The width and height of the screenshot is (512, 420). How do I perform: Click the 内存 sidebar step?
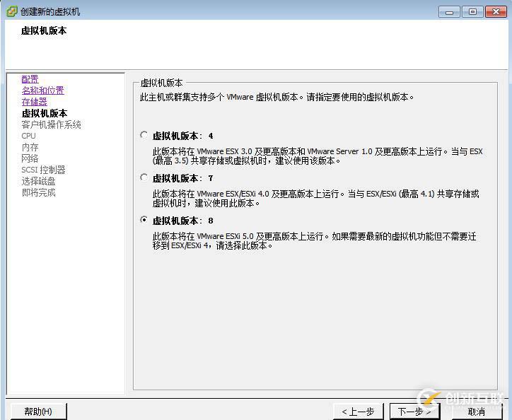tap(30, 147)
